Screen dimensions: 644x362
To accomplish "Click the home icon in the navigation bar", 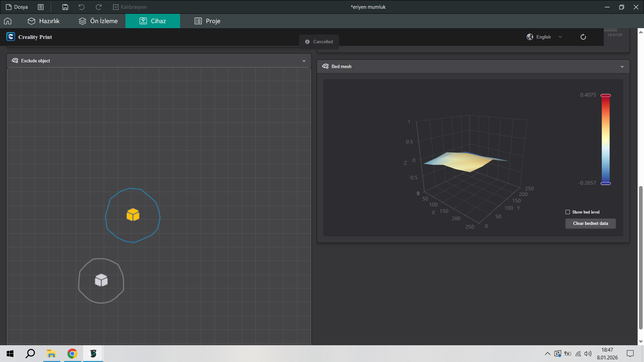I will pyautogui.click(x=8, y=21).
